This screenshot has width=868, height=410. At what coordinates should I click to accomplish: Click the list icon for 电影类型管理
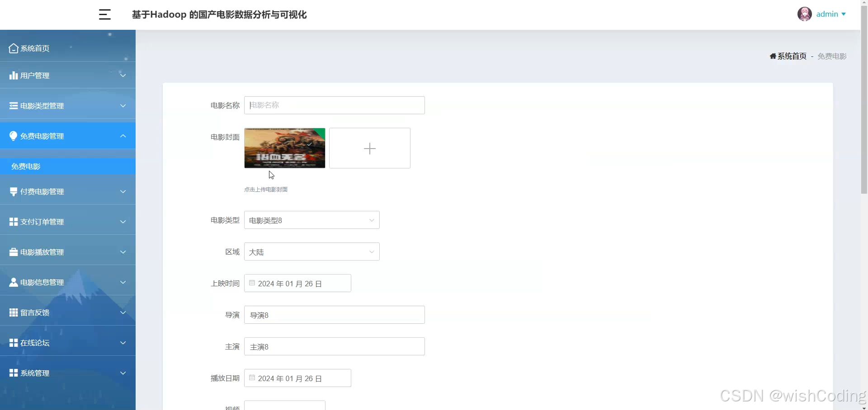click(x=13, y=106)
